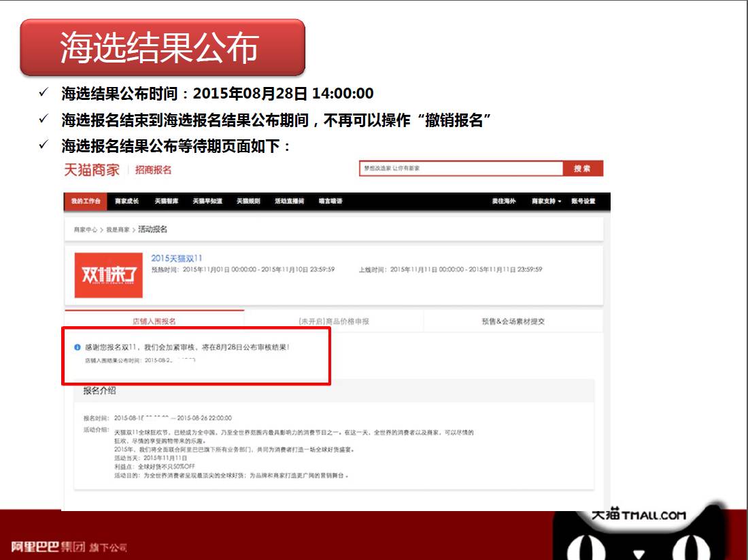Click the 双11来了 event thumbnail
Viewport: 748px width, 560px height.
point(109,275)
